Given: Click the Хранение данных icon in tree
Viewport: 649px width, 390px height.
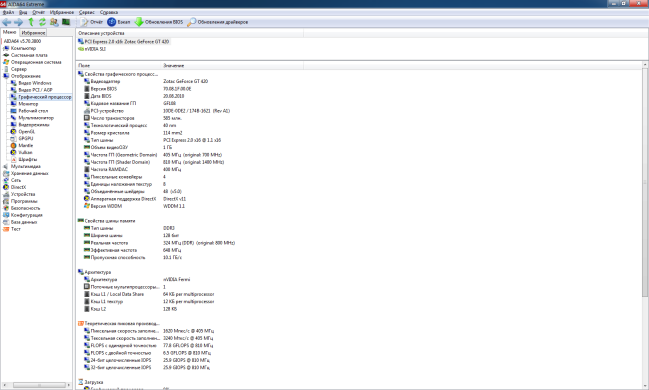Looking at the screenshot, I should click(x=6, y=173).
